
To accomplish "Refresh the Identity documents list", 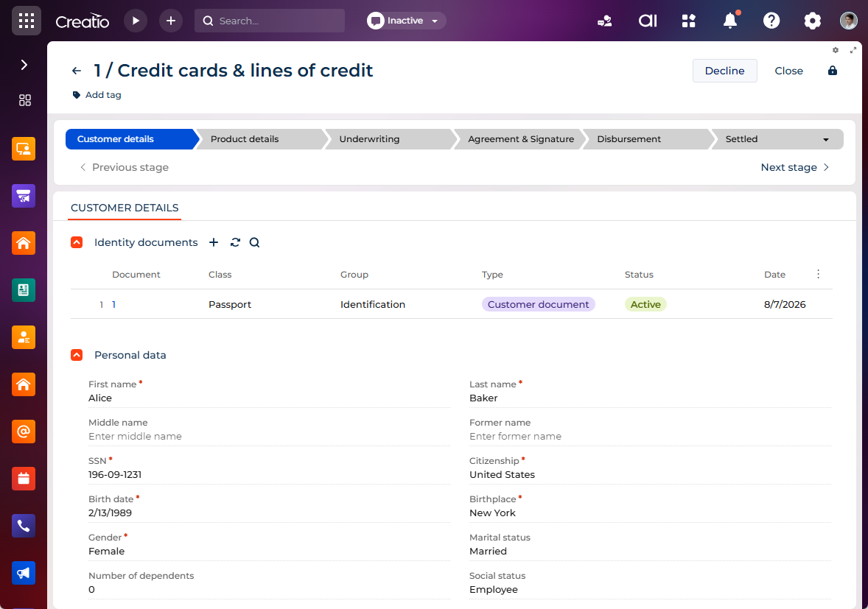I will pos(235,242).
